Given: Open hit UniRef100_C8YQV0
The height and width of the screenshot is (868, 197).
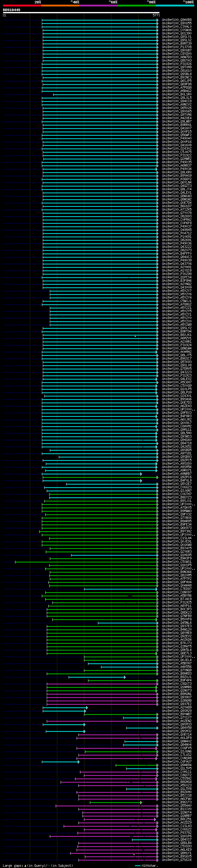Looking at the screenshot, I should pos(177,54).
